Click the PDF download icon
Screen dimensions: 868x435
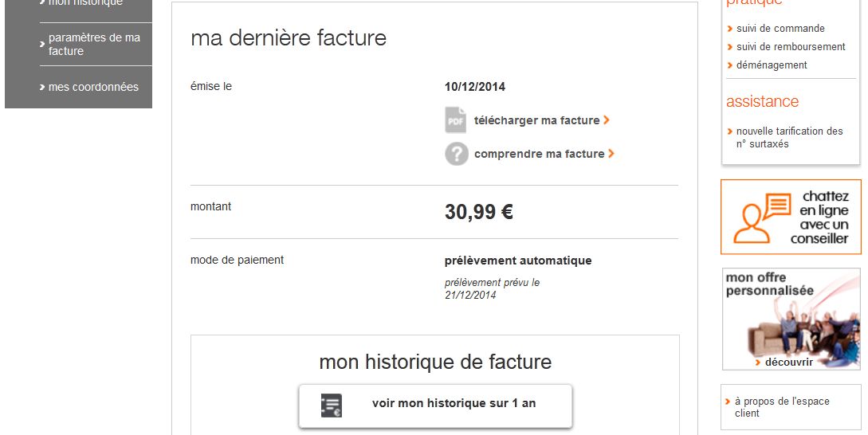click(x=455, y=120)
